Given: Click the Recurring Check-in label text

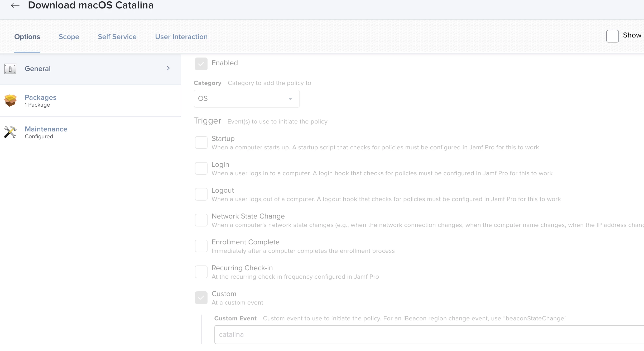Looking at the screenshot, I should point(242,268).
